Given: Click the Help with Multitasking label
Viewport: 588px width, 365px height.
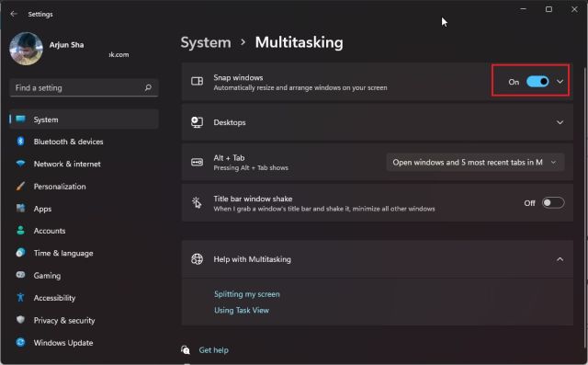Looking at the screenshot, I should pos(252,259).
